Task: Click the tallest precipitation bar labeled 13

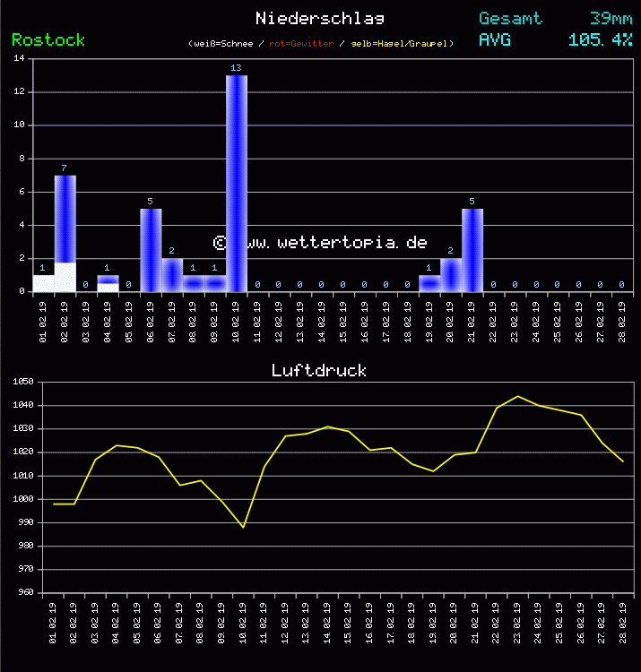Action: 237,184
